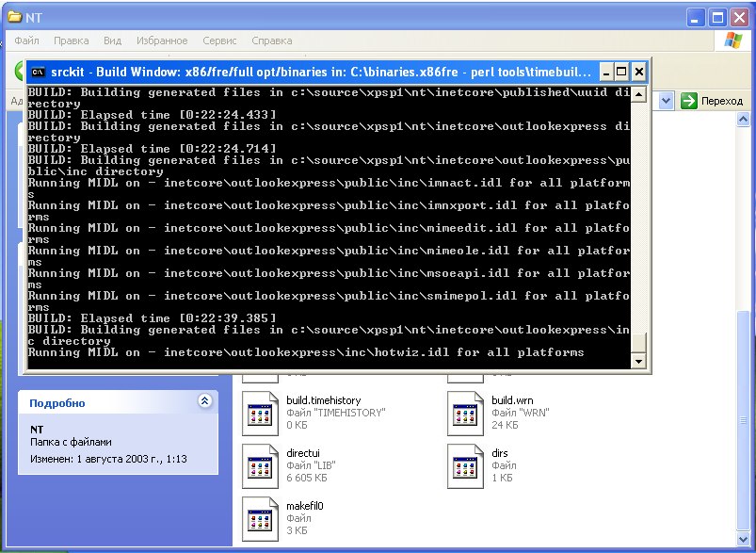Click the NT window scrollbar down arrow
Viewport: 756px width, 553px height.
tap(743, 539)
